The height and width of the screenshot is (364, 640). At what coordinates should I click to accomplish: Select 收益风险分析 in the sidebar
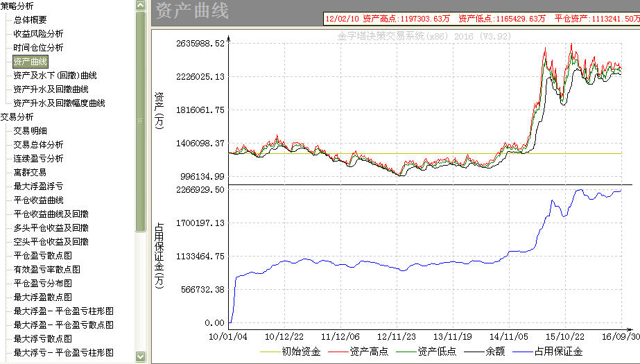(x=38, y=34)
